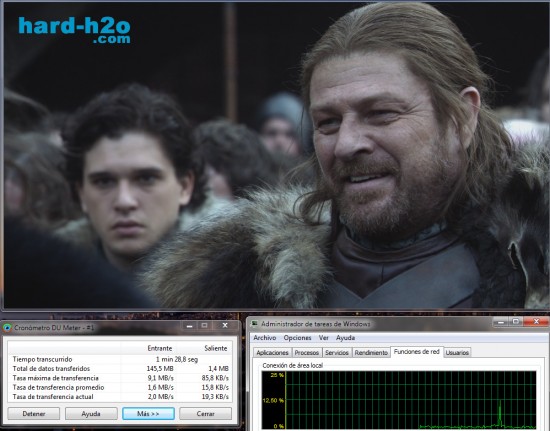Click the DU Meter eye icon in title bar
Image resolution: width=550 pixels, height=431 pixels.
click(x=7, y=328)
